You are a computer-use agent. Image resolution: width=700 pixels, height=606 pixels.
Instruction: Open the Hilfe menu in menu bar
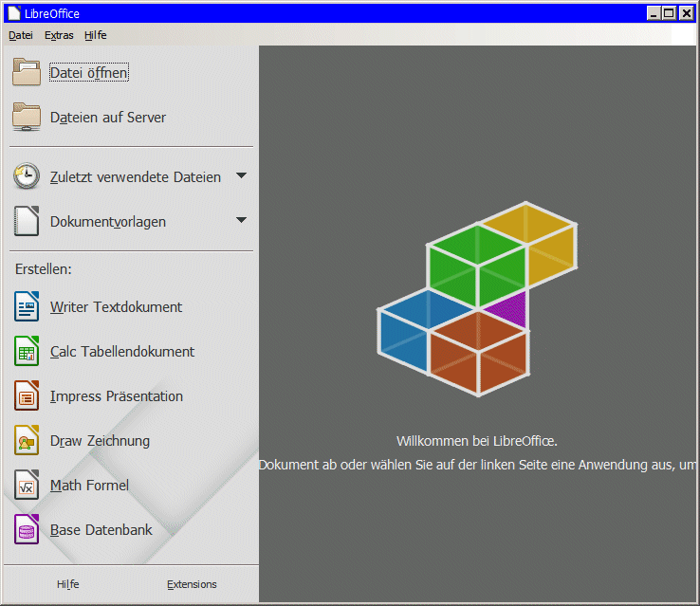(95, 35)
